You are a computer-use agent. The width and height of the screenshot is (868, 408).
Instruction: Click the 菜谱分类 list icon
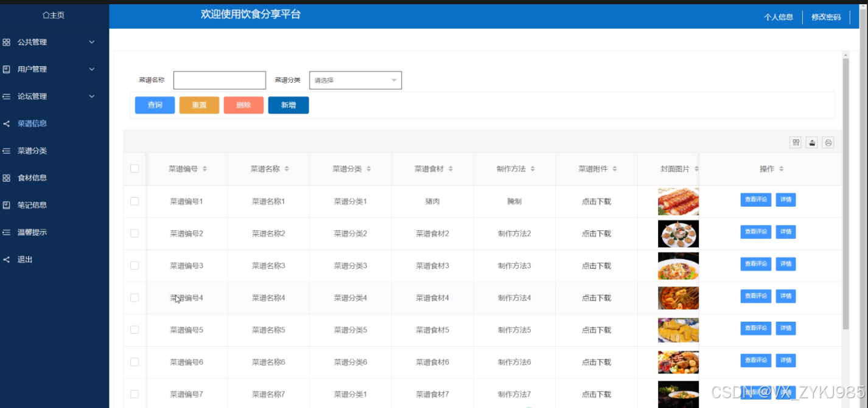[6, 151]
